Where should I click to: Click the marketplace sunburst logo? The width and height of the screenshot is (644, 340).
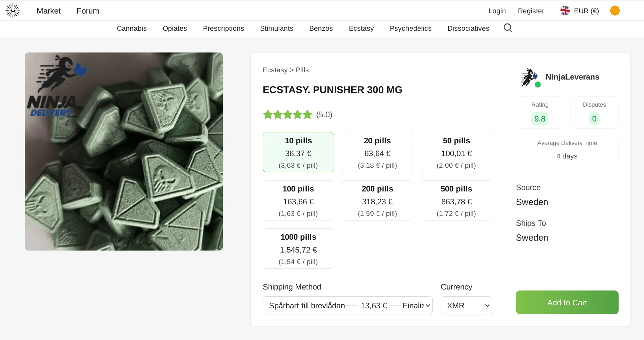point(13,10)
